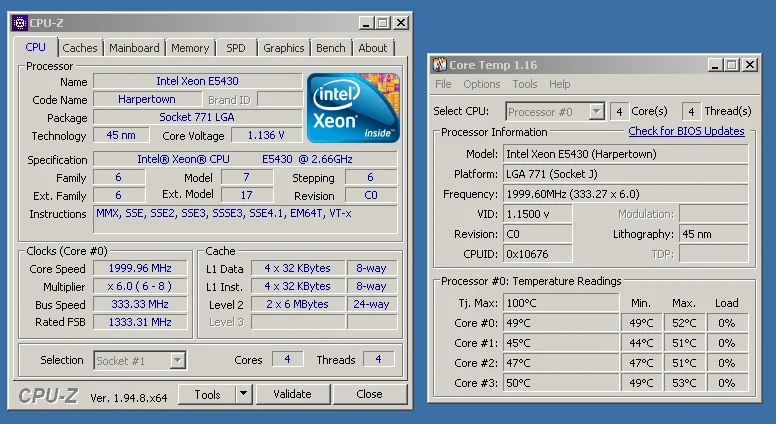The width and height of the screenshot is (776, 424).
Task: Click the Code Name value Harpertown
Action: coord(147,99)
